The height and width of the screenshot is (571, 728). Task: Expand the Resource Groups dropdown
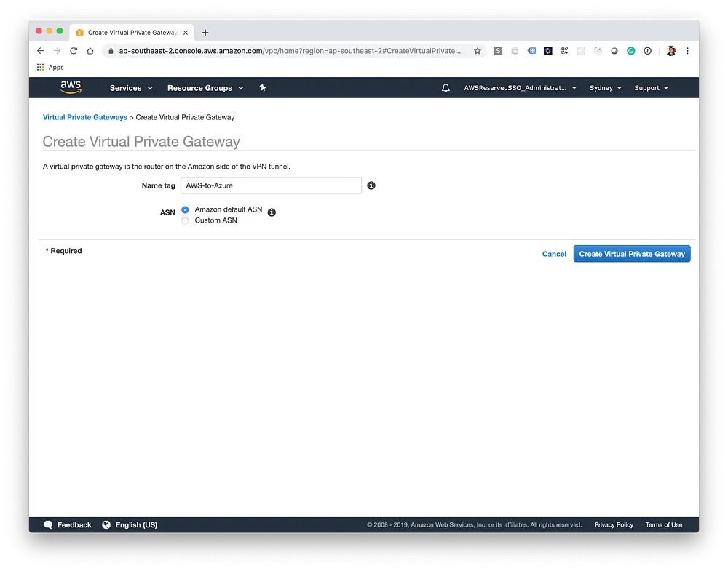point(205,88)
